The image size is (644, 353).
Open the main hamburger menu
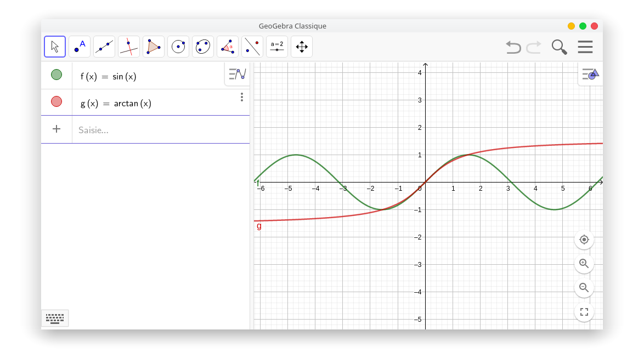pos(585,47)
